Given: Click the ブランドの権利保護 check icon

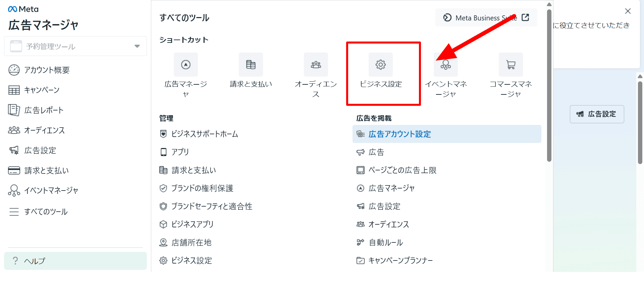Looking at the screenshot, I should pos(163,188).
